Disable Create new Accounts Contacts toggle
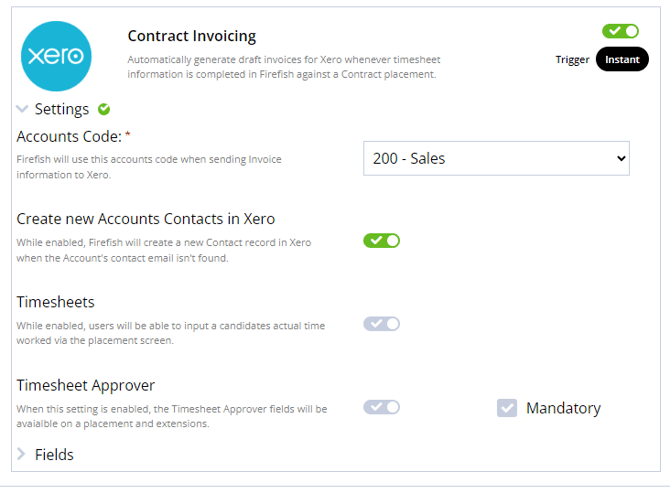This screenshot has height=504, width=670. tap(381, 240)
